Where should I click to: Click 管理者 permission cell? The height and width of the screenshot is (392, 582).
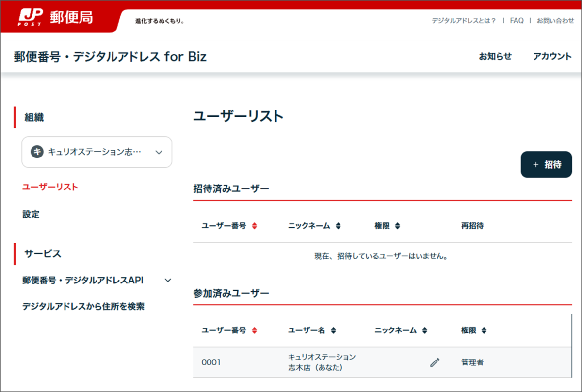[x=472, y=362]
